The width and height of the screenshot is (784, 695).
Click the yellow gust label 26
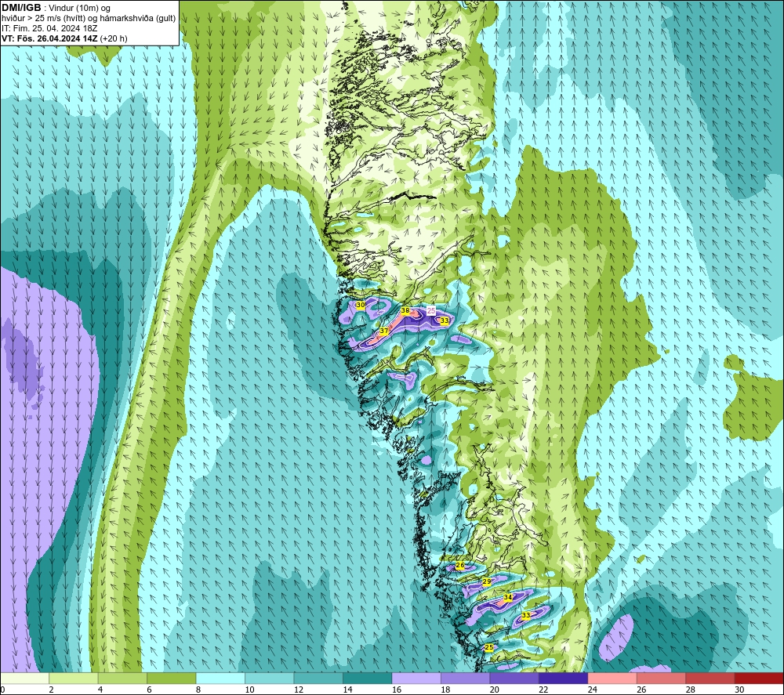point(460,566)
